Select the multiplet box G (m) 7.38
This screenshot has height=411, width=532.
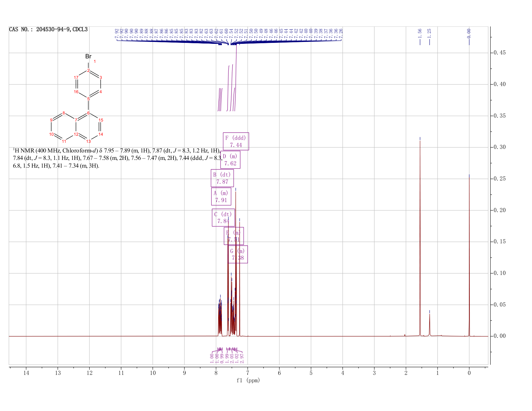click(238, 254)
